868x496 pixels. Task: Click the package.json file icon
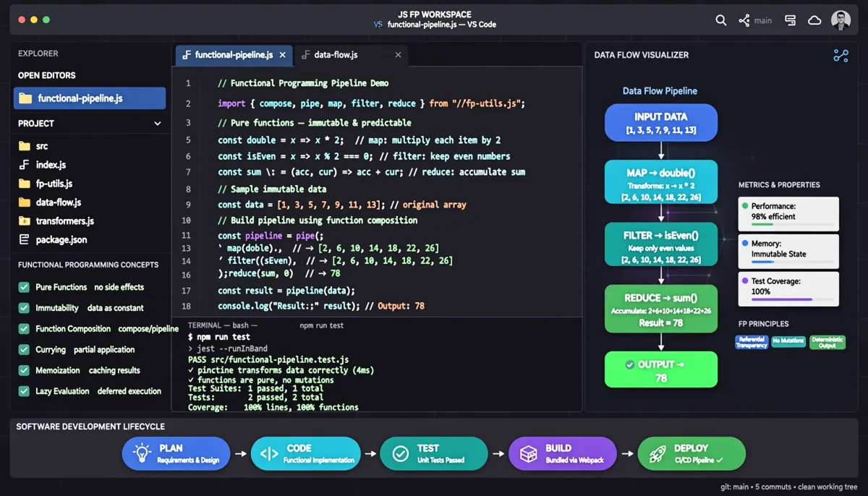(x=25, y=240)
